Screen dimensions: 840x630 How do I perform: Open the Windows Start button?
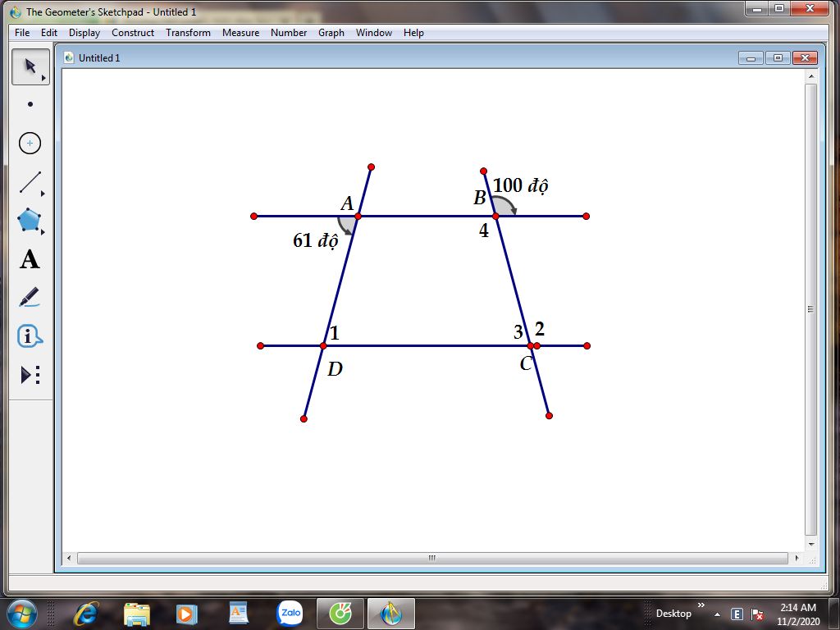[22, 614]
